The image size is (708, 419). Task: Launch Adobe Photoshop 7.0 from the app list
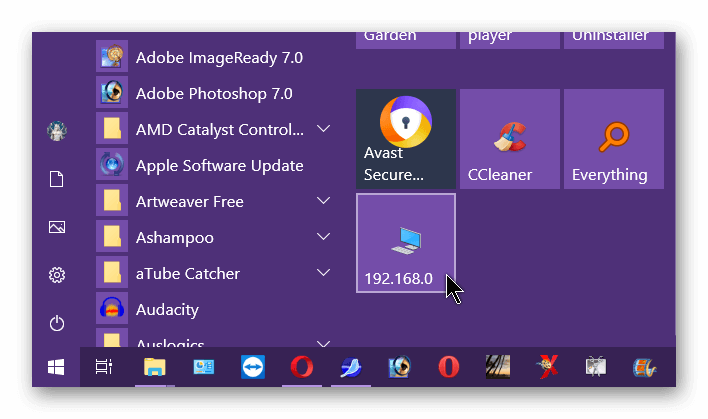tap(214, 93)
